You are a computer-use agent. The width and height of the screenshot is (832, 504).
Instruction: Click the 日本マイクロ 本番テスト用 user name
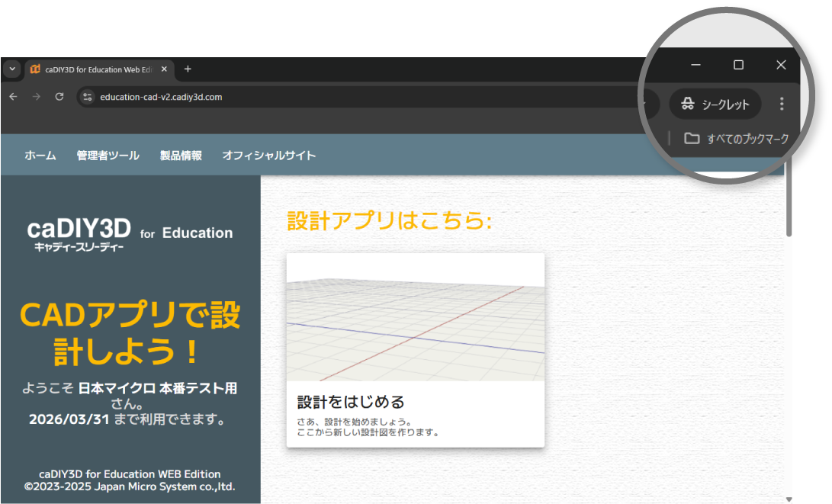[x=158, y=388]
